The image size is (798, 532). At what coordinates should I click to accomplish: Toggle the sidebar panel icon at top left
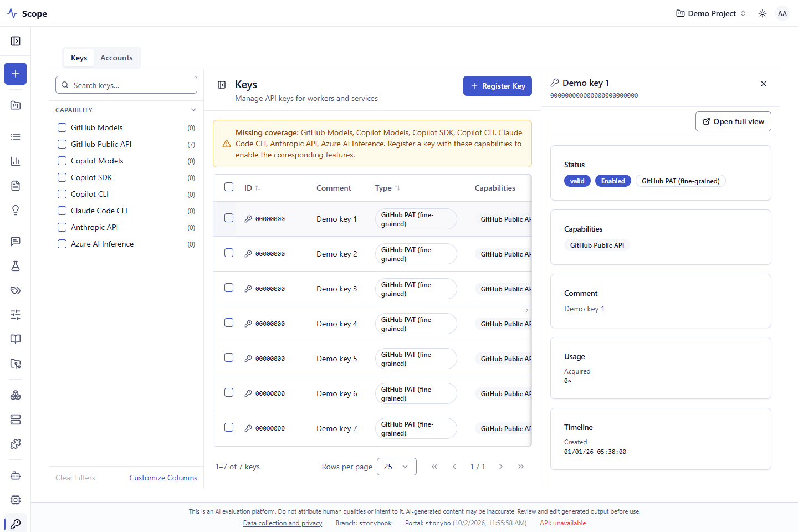pos(16,41)
